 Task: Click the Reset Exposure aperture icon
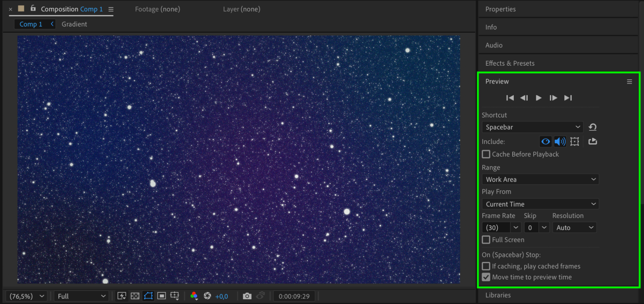click(x=207, y=296)
